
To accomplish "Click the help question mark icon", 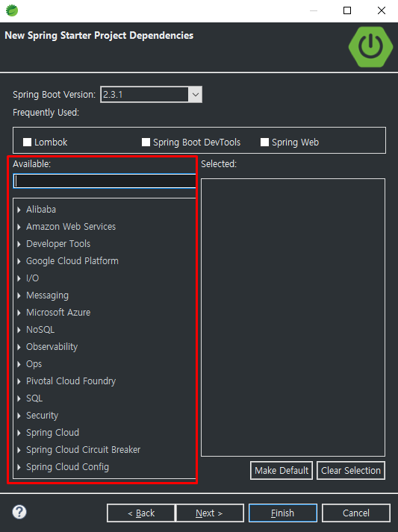I will [x=19, y=512].
